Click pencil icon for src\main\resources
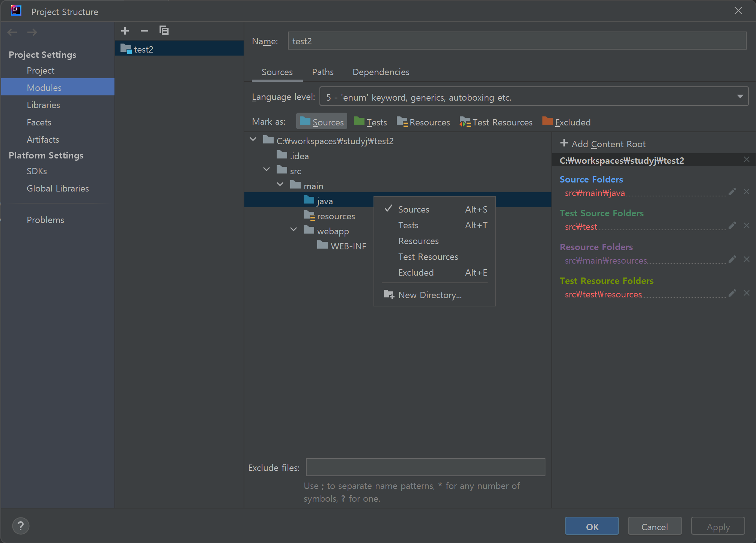This screenshot has width=756, height=543. click(732, 259)
